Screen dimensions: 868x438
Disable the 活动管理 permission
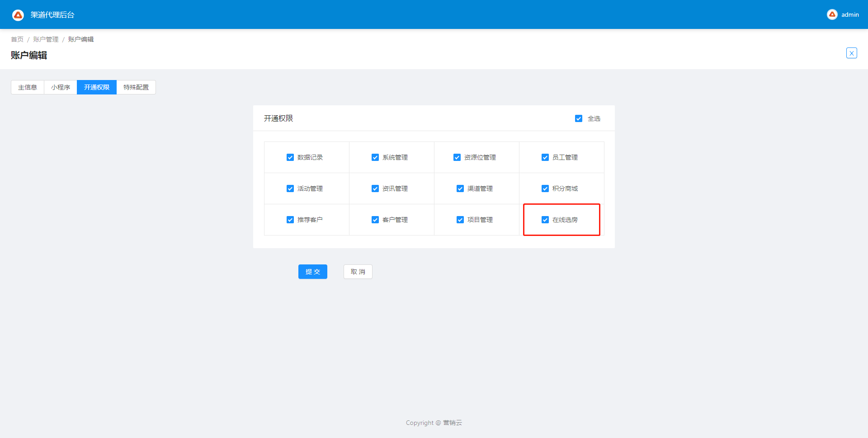click(290, 188)
